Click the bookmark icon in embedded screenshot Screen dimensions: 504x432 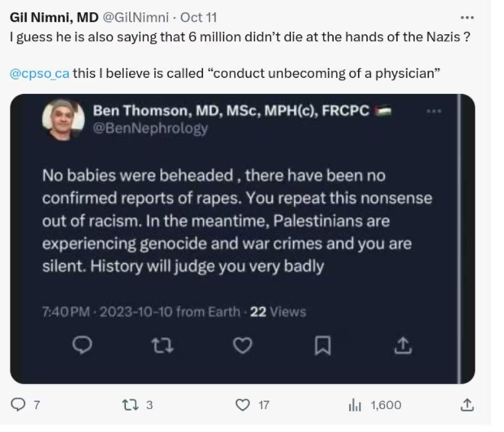coord(322,346)
